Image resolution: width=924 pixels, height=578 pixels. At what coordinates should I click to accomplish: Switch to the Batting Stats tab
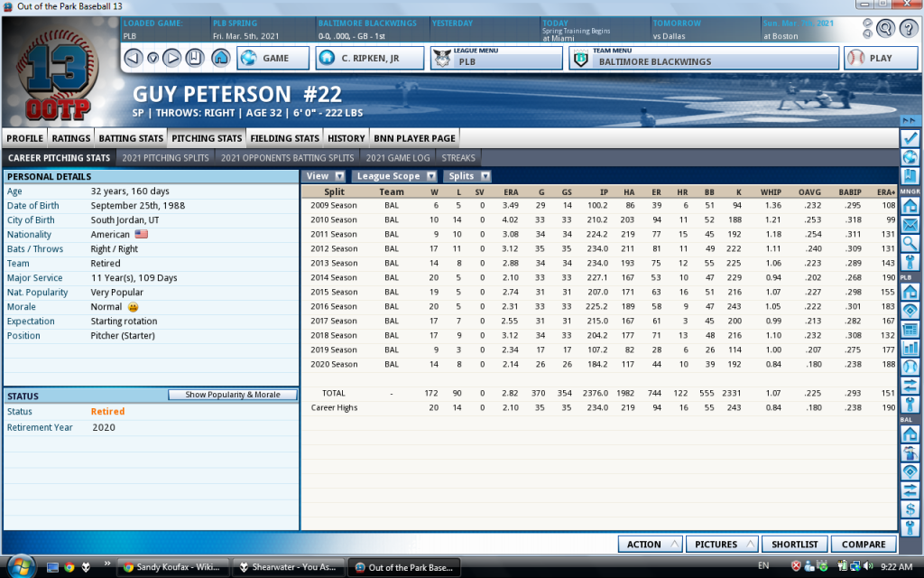tap(131, 138)
